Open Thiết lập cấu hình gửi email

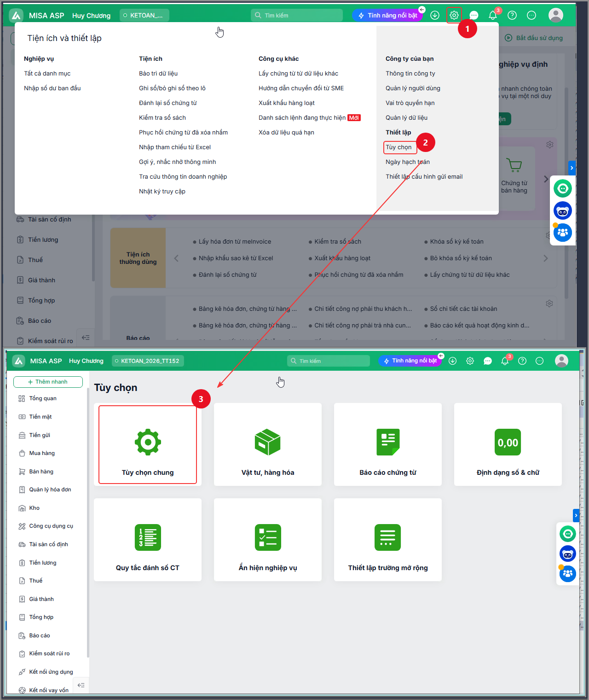(424, 177)
